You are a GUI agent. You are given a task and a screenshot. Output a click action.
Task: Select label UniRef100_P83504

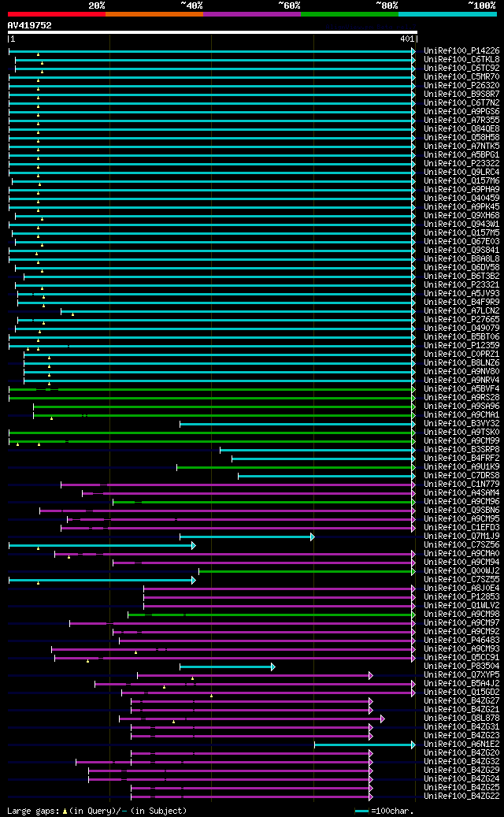[x=461, y=666]
